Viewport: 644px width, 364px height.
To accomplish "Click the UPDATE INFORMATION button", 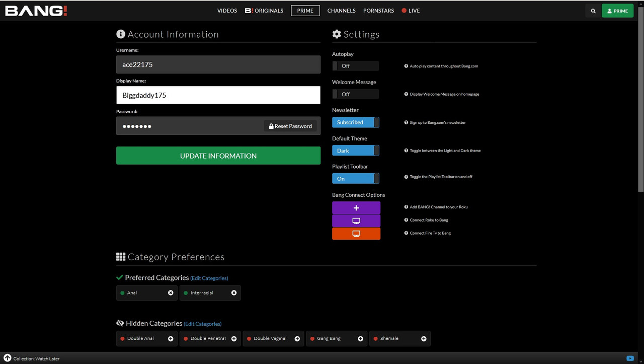I will 218,156.
